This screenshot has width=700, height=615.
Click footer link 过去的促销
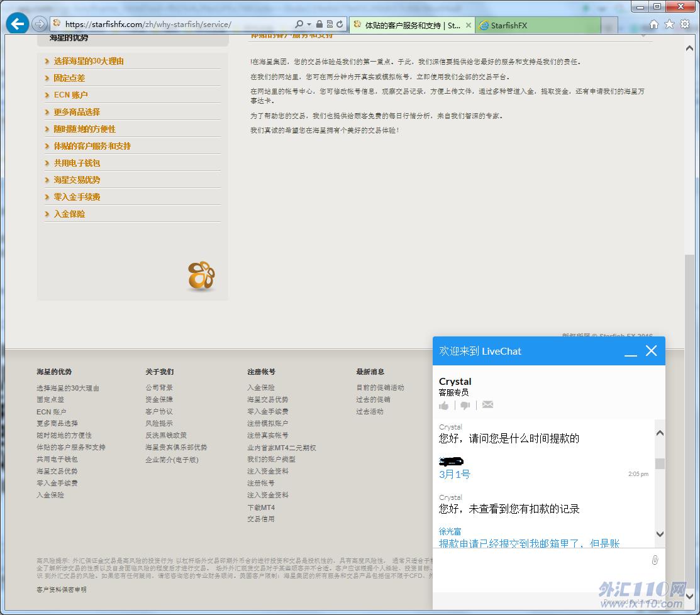(x=373, y=399)
